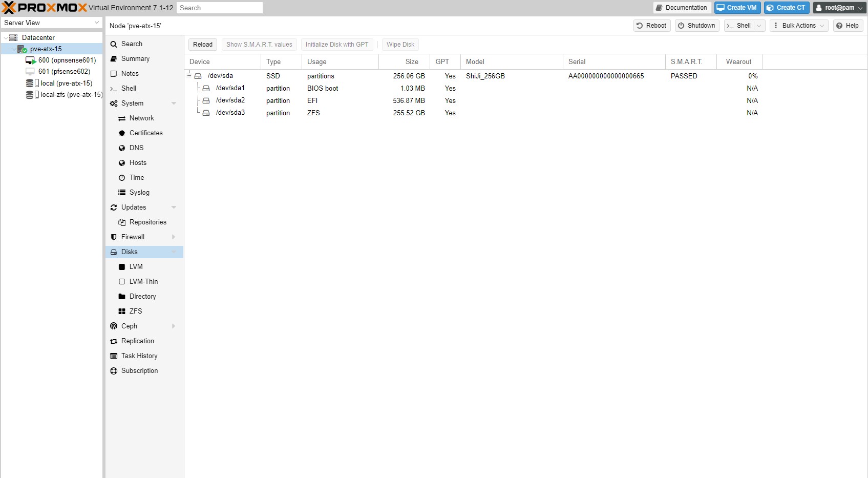Click the Shutdown button
The width and height of the screenshot is (868, 478).
(x=697, y=26)
